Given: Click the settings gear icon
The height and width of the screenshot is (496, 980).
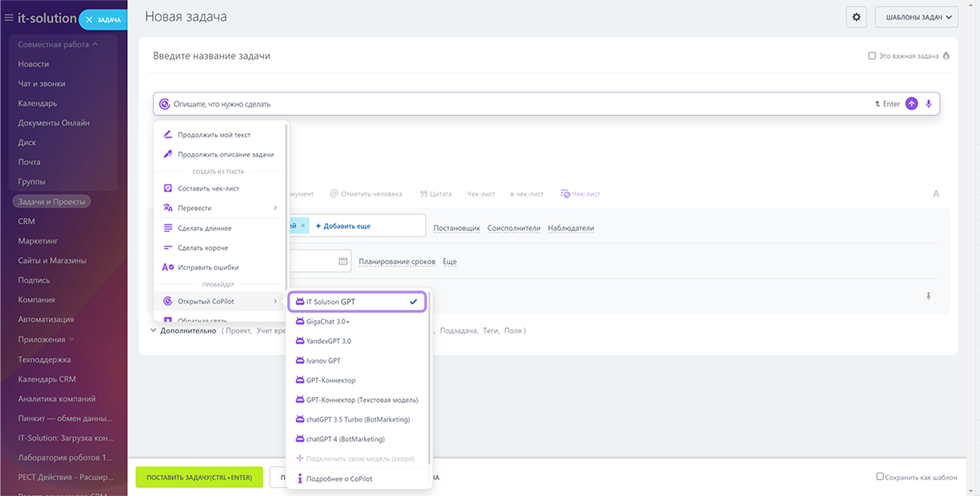Looking at the screenshot, I should pos(856,17).
